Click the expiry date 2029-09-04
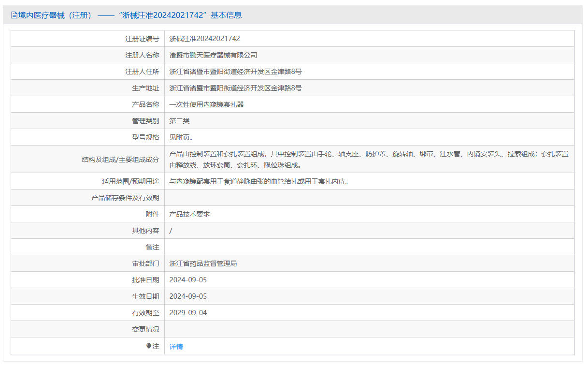588x365 pixels. click(188, 313)
